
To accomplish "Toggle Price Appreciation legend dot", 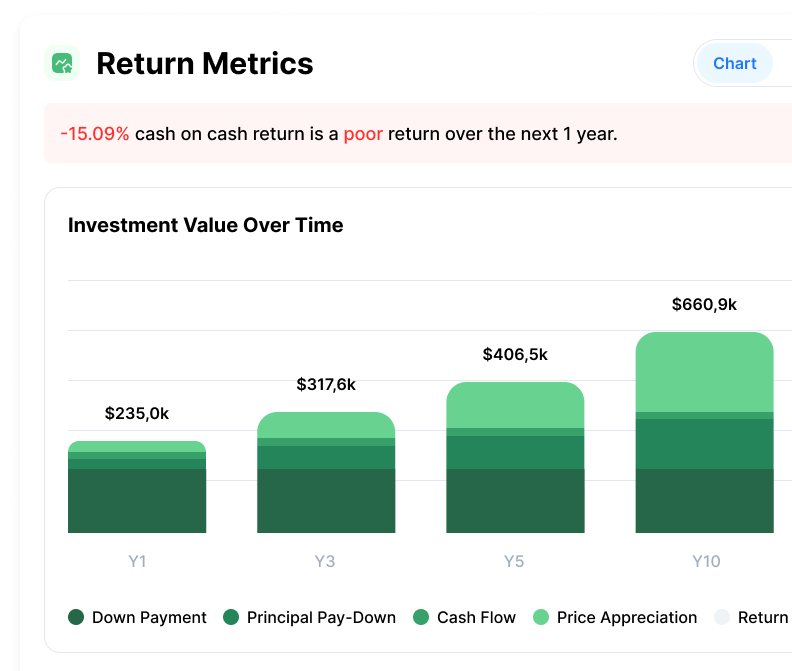I will (x=541, y=617).
